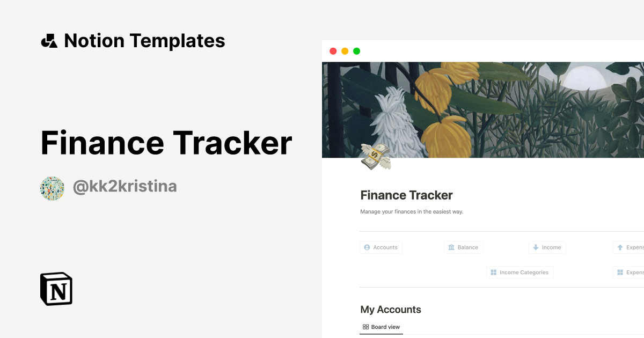Click the grid icon beside Income Categories

click(x=493, y=272)
